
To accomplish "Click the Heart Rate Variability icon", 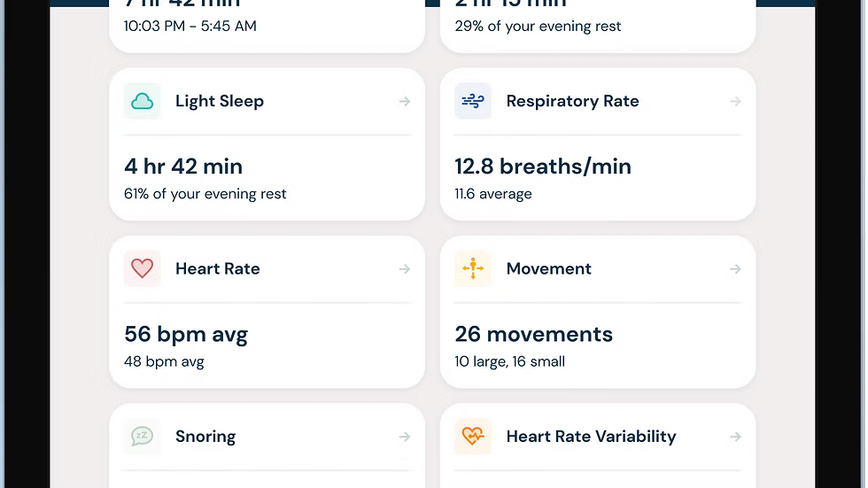I will (x=473, y=436).
